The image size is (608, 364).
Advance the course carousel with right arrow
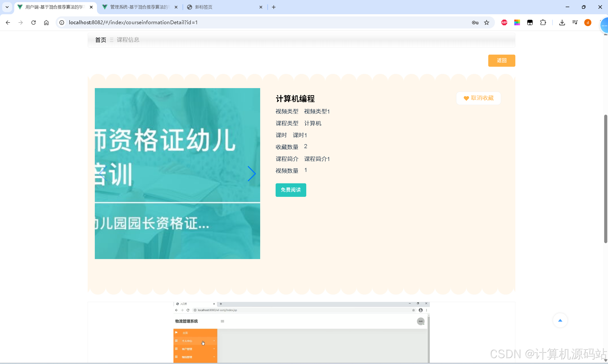coord(252,173)
